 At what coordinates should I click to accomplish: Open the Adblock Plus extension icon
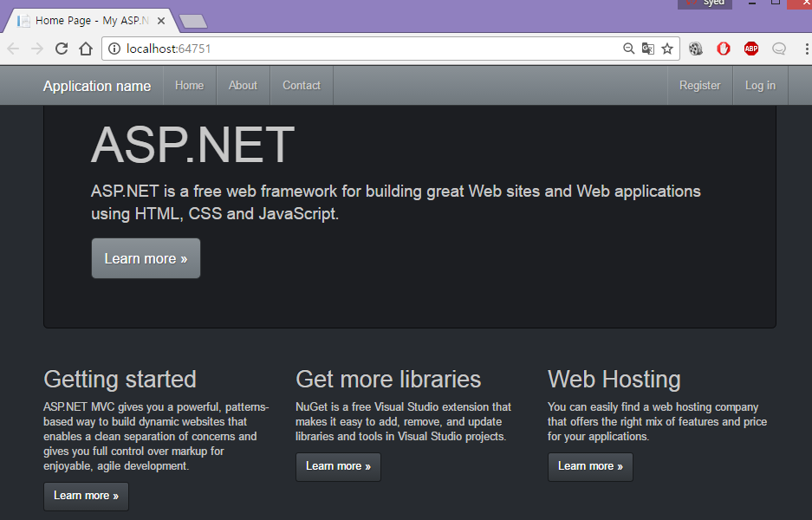point(751,49)
